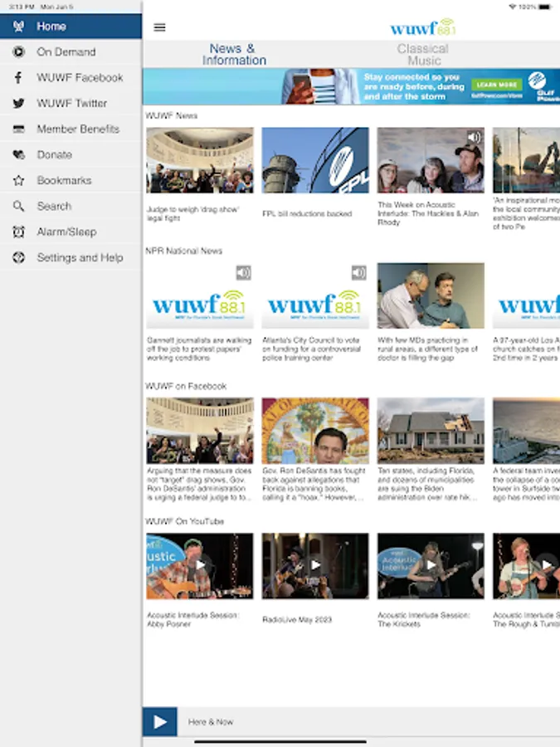Click Learn More on the storm banner
Screen dimensions: 560x747
(497, 85)
